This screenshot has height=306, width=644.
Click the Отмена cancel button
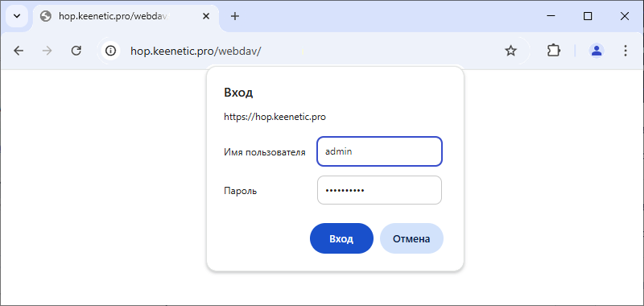coord(411,238)
